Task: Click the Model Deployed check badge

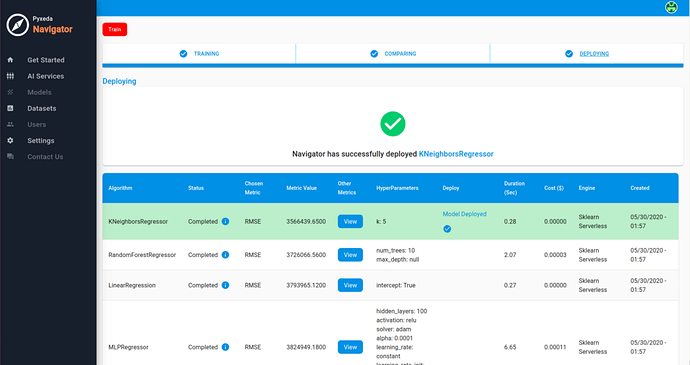Action: tap(447, 229)
